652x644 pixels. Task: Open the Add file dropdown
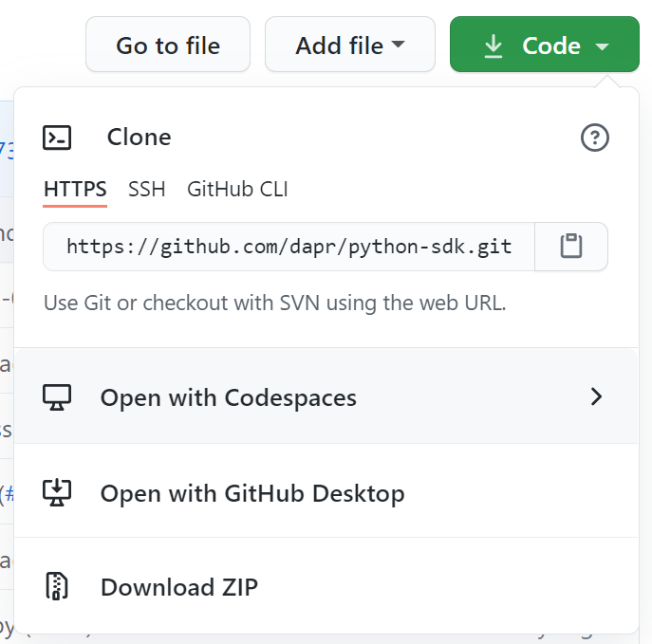349,46
